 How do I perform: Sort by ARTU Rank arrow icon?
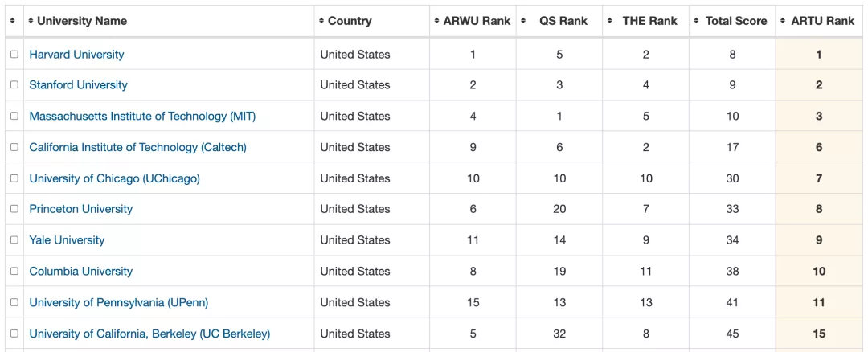[x=783, y=21]
